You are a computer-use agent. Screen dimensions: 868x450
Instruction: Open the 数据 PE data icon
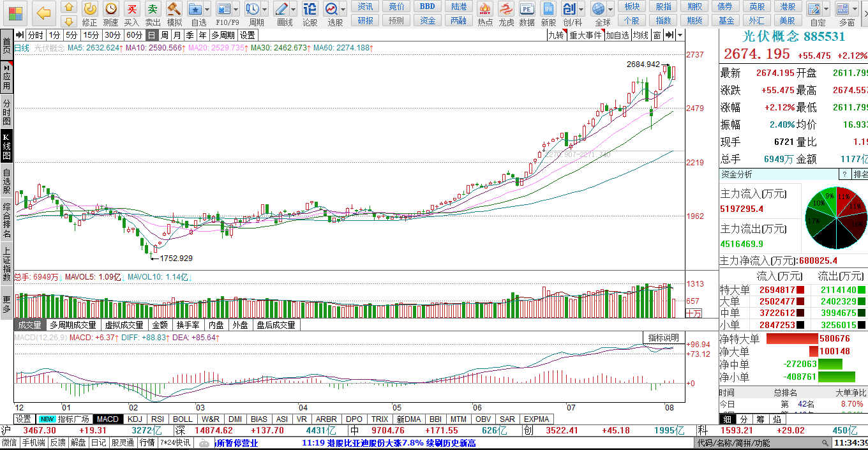point(527,9)
